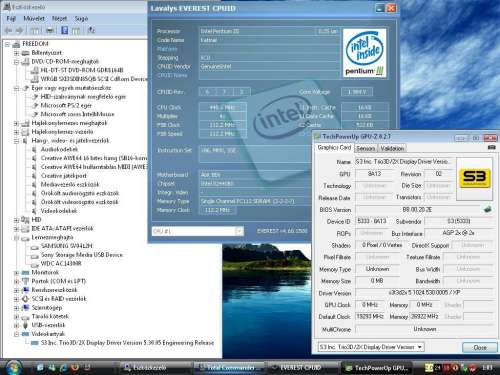
Task: Collapse the Videokártyák tree node
Action: [x=16, y=334]
